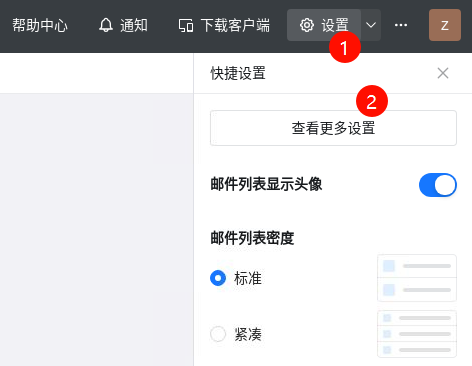Open the 通知 notifications label
The width and height of the screenshot is (472, 366).
coord(134,25)
